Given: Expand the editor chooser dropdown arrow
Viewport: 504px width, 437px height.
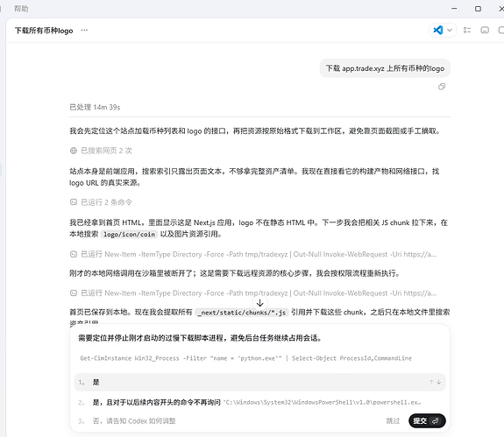Looking at the screenshot, I should point(450,30).
